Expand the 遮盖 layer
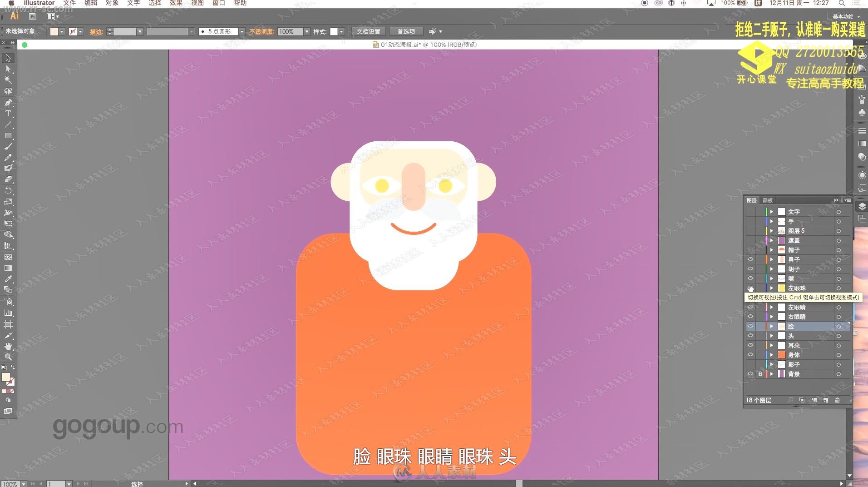Image resolution: width=868 pixels, height=487 pixels. (x=771, y=240)
